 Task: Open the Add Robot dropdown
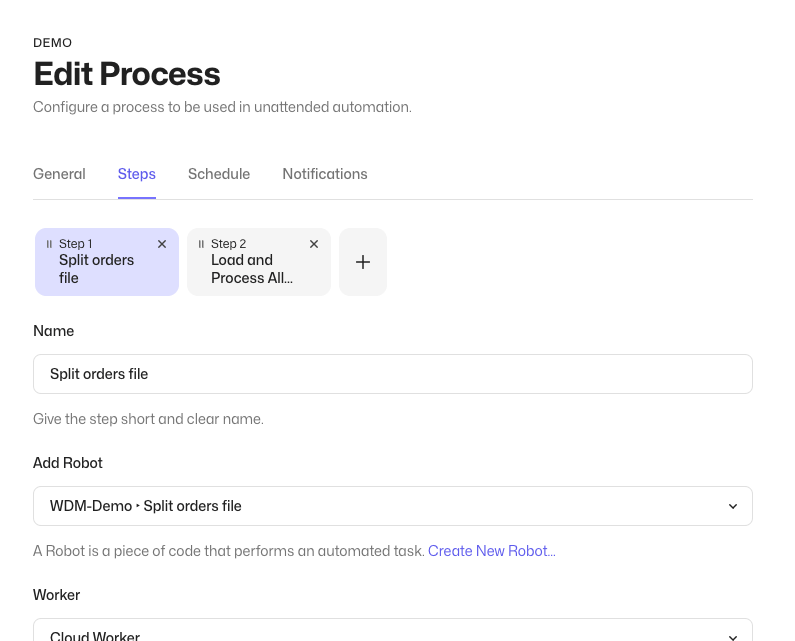click(393, 506)
